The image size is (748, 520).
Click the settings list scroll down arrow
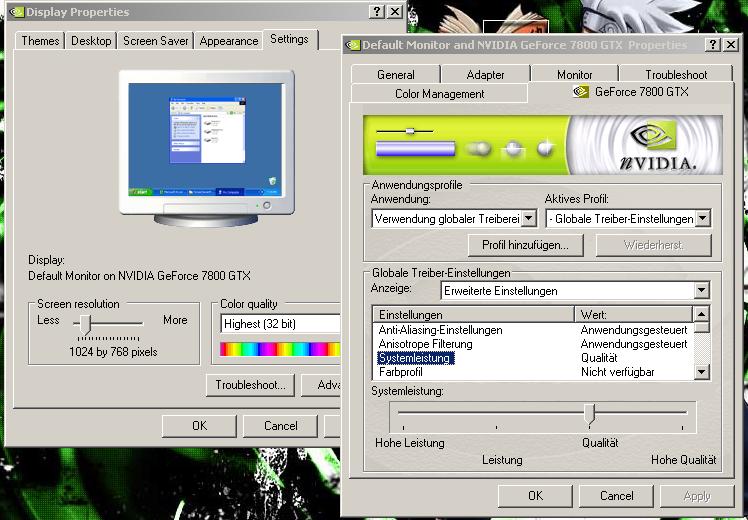[701, 372]
